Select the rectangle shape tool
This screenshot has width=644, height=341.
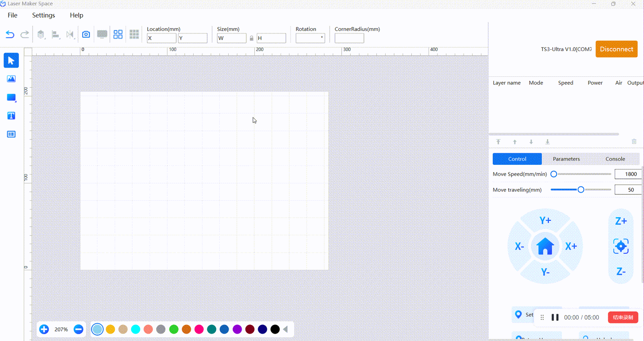coord(11,98)
